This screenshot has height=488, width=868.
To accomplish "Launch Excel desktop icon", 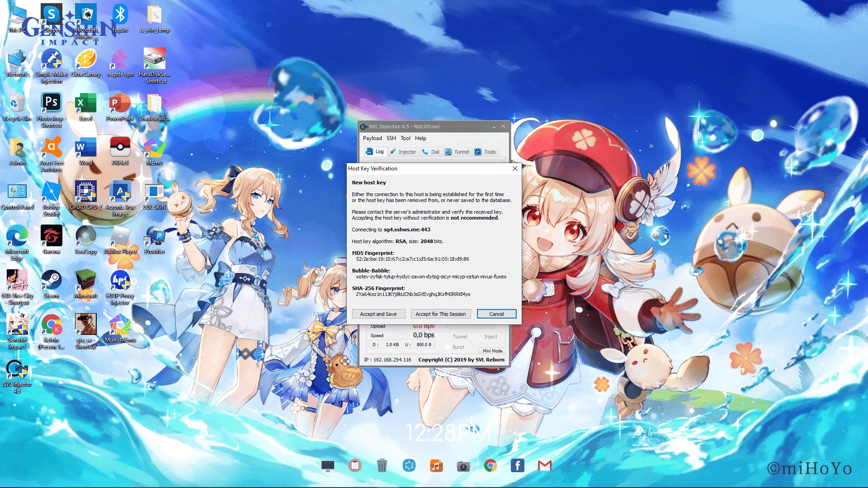I will tap(86, 108).
